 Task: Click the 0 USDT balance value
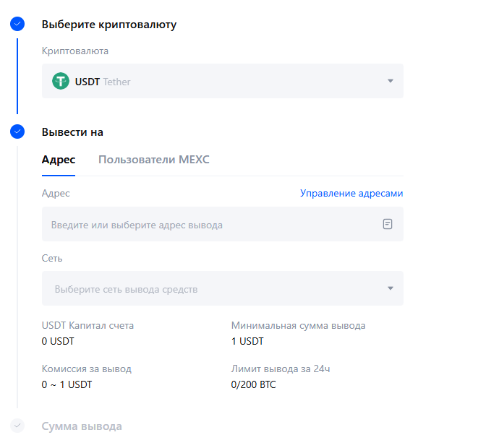(x=58, y=341)
